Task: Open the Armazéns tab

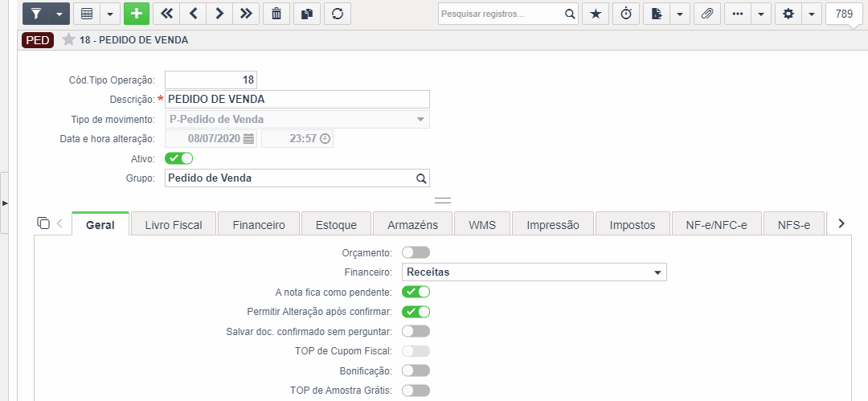Action: point(412,225)
